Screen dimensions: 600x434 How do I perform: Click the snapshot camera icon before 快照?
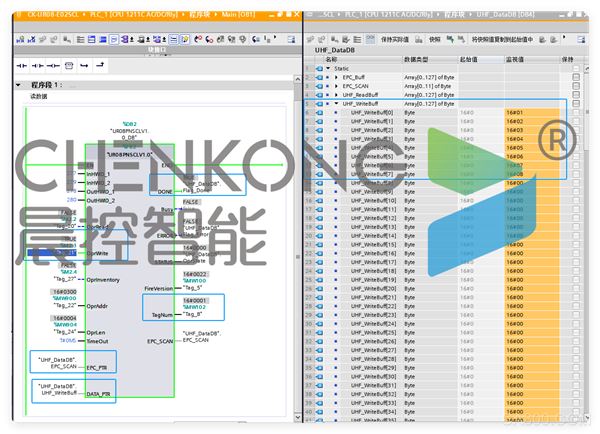click(419, 39)
